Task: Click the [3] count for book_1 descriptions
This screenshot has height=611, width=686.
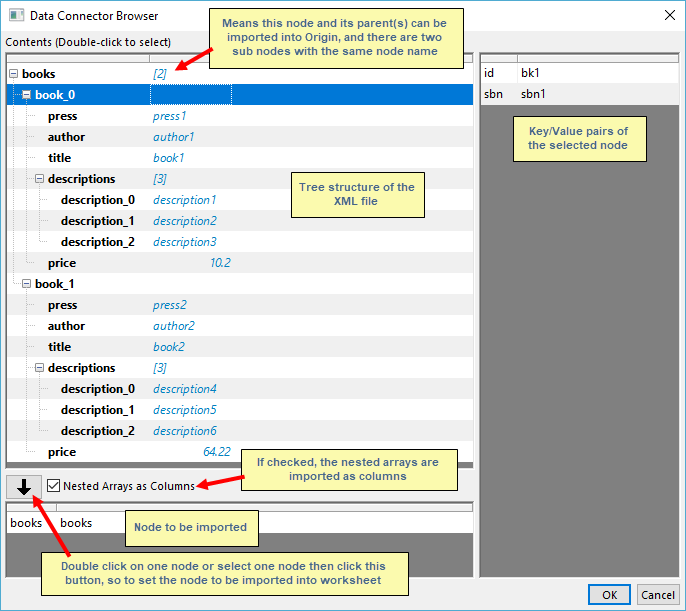Action: pos(160,368)
